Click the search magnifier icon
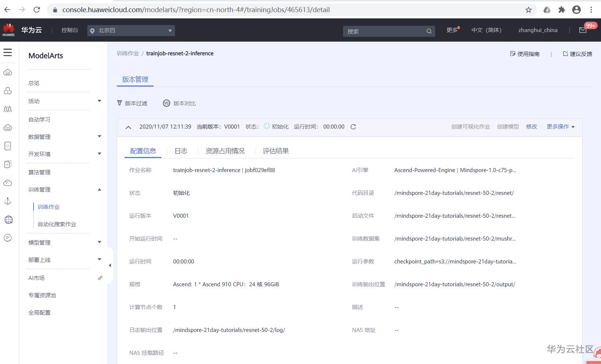The width and height of the screenshot is (601, 364). coord(429,31)
